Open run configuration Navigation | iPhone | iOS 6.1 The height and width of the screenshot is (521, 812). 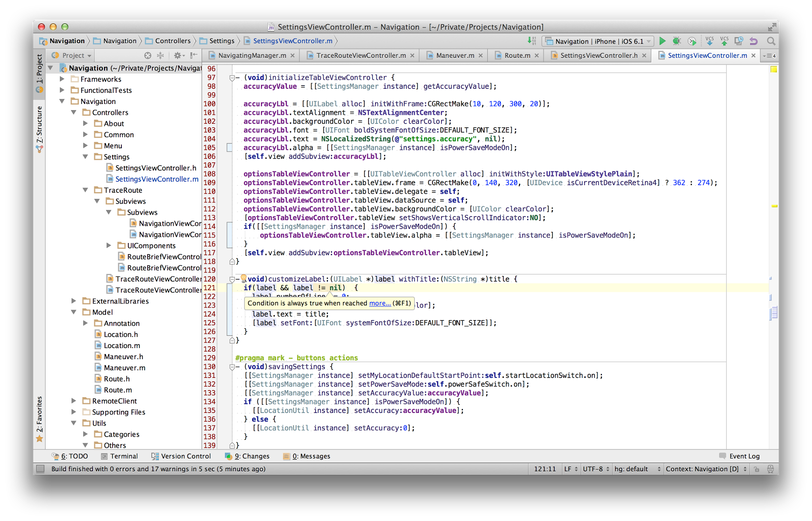pyautogui.click(x=598, y=41)
